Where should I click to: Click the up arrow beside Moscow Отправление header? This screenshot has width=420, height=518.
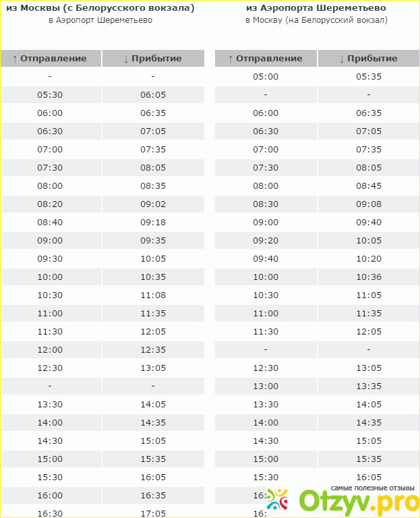coord(15,59)
